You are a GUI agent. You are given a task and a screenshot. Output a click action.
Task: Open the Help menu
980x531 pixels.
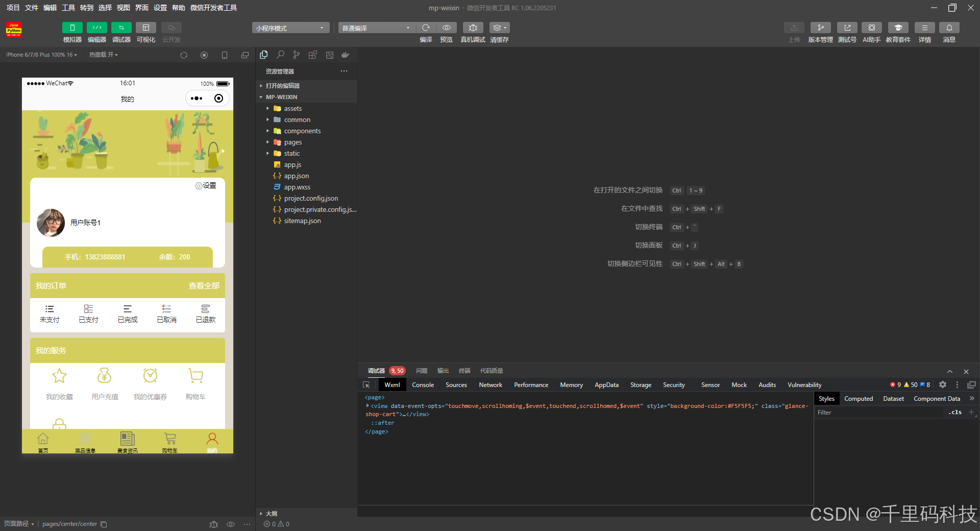point(179,8)
